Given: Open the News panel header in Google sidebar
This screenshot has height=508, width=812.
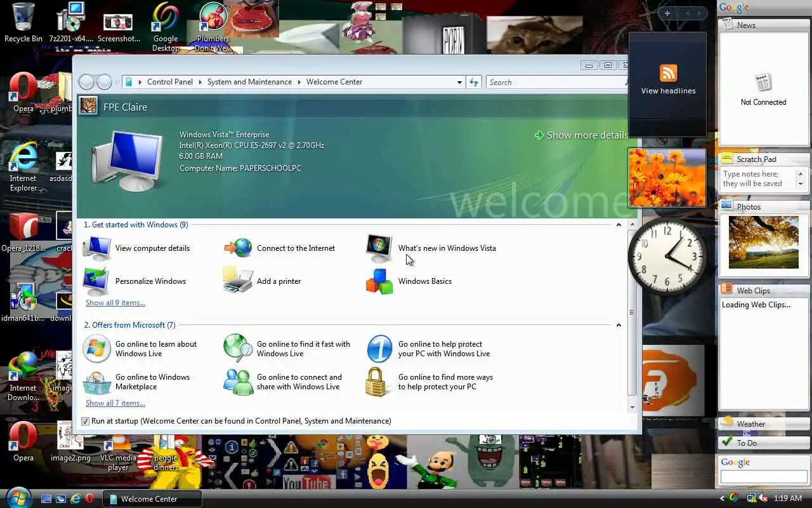Looking at the screenshot, I should tap(764, 25).
